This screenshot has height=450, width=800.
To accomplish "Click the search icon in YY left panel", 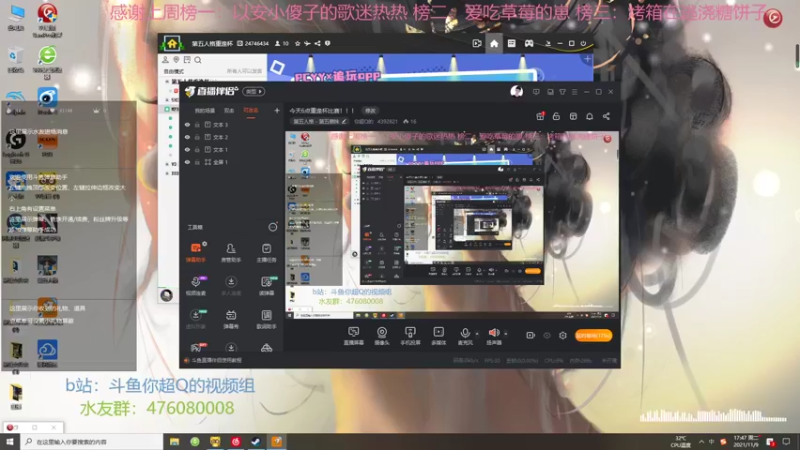I will (198, 60).
